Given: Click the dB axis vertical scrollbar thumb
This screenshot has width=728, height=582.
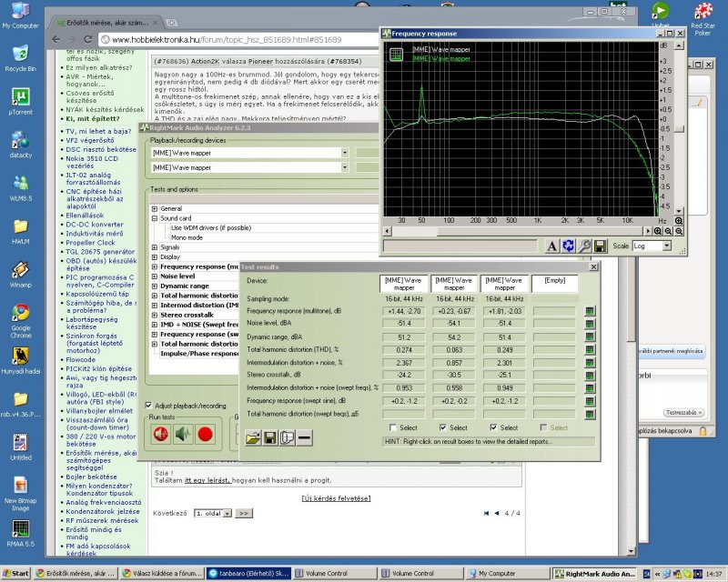Looking at the screenshot, I should [679, 128].
